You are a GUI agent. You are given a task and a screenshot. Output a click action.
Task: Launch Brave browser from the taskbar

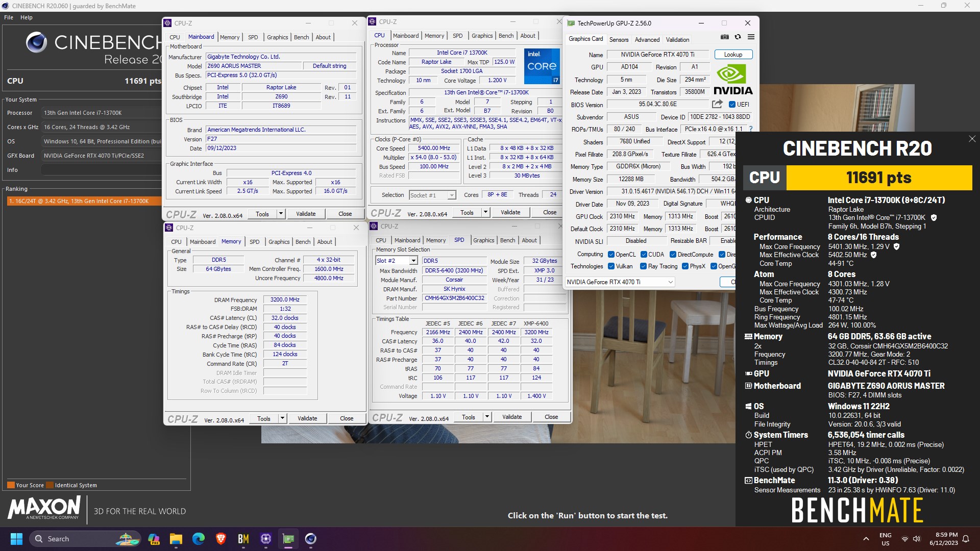pos(221,539)
